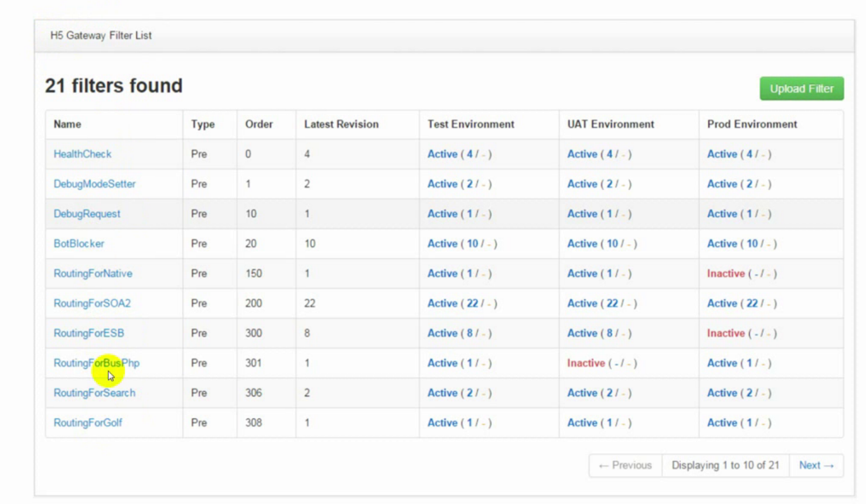Open the RoutingForNative filter link
Screen dimensions: 866x504
pos(92,274)
